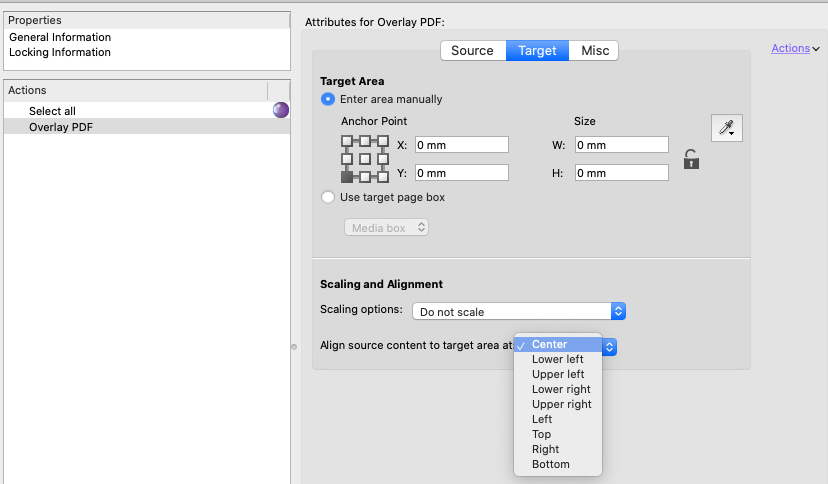Click the eyedropper measure tool icon

tap(726, 128)
